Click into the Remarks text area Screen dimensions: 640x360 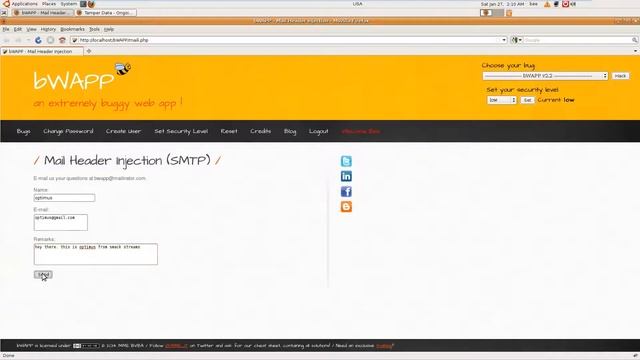[96, 254]
